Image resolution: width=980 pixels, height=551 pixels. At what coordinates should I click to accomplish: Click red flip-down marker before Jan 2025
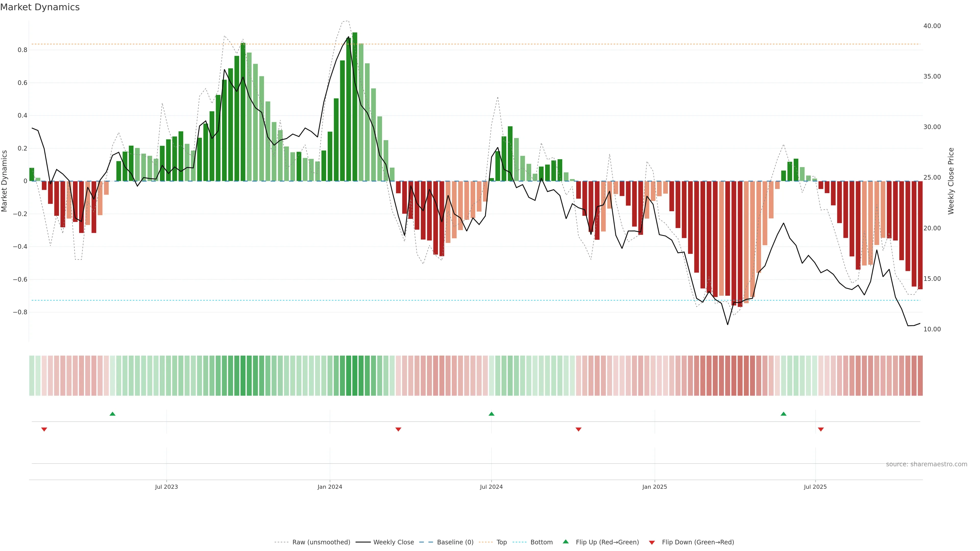coord(578,429)
